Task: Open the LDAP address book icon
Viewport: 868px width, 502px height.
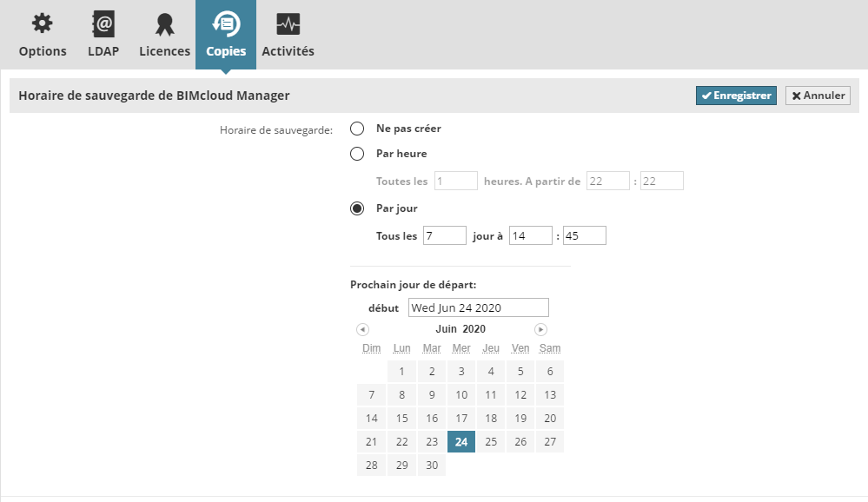Action: 103,24
